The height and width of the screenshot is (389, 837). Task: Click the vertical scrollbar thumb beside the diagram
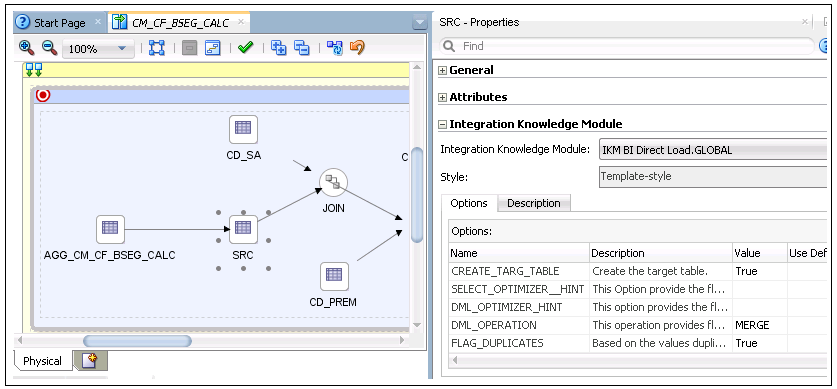(x=417, y=195)
